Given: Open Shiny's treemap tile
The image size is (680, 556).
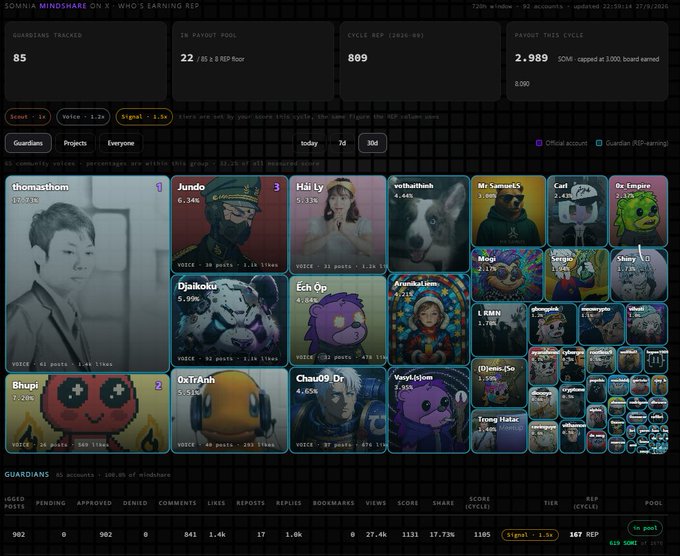Looking at the screenshot, I should [639, 275].
